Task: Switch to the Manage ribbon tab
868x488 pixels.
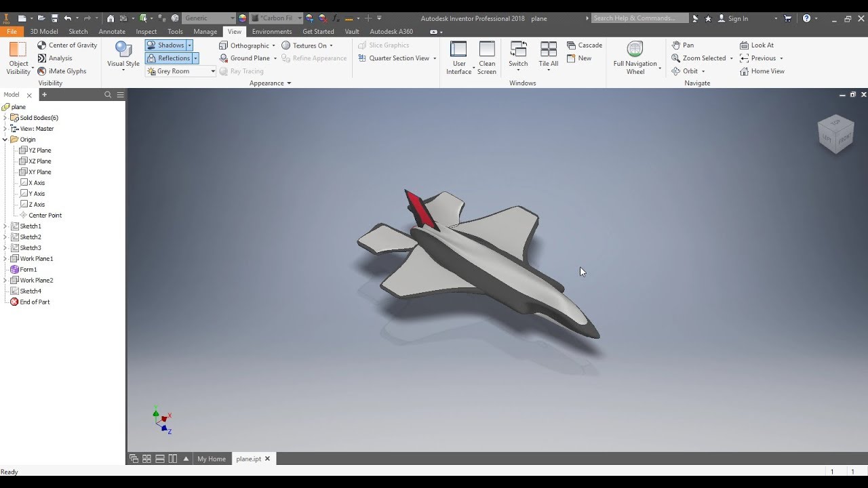Action: tap(205, 32)
